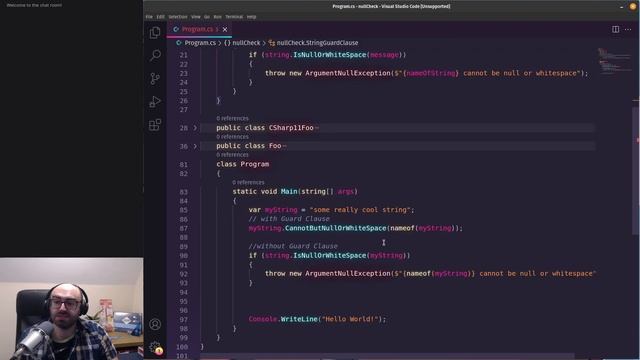Click the Main method name on line 83
Screen dimensions: 640x360
click(289, 191)
